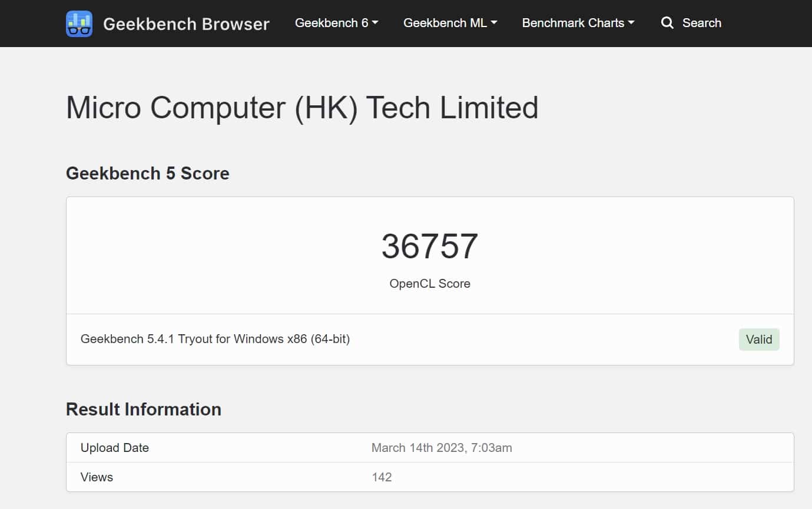Open Geekbench Browser home link
The width and height of the screenshot is (812, 509).
[x=186, y=24]
